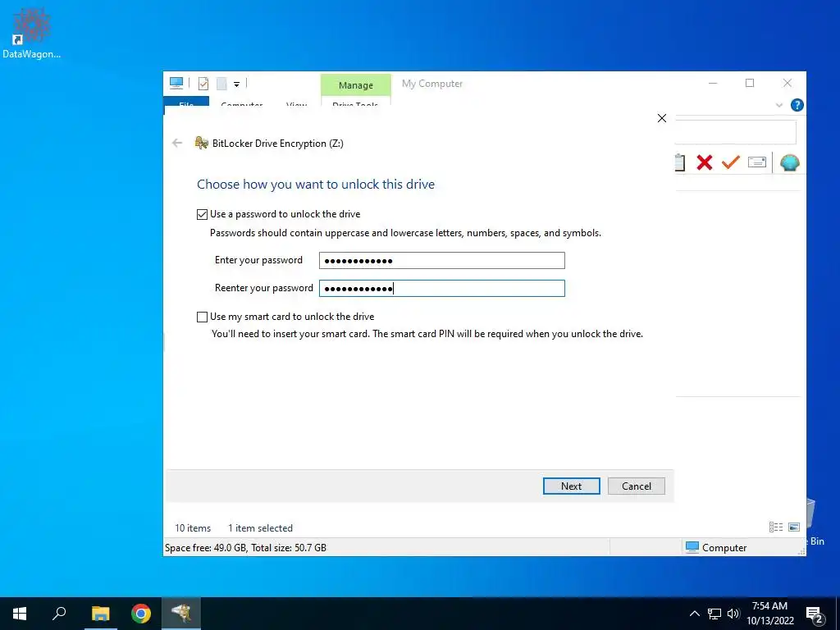
Task: Switch to large icons view in Explorer status bar
Action: pyautogui.click(x=794, y=527)
